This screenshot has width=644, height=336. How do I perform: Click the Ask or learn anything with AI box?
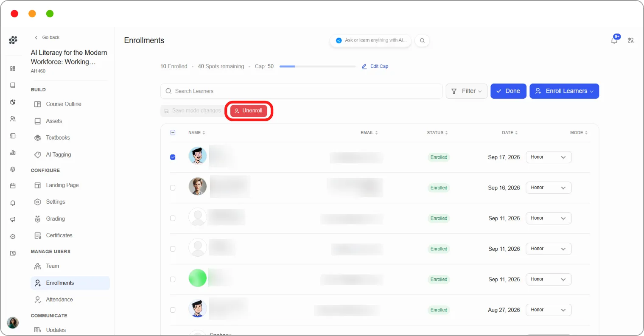point(371,41)
